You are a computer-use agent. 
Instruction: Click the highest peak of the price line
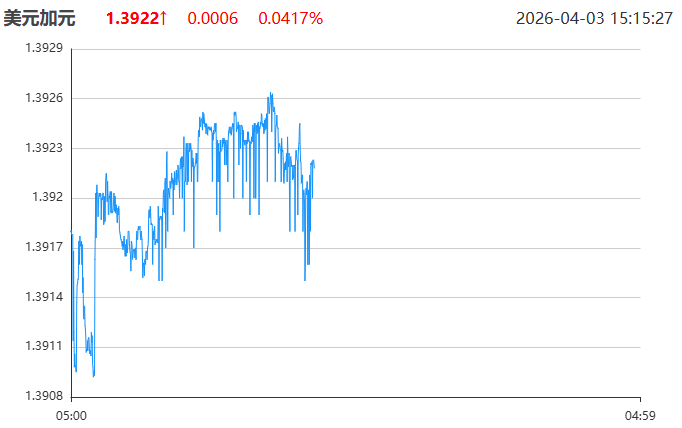pyautogui.click(x=270, y=94)
